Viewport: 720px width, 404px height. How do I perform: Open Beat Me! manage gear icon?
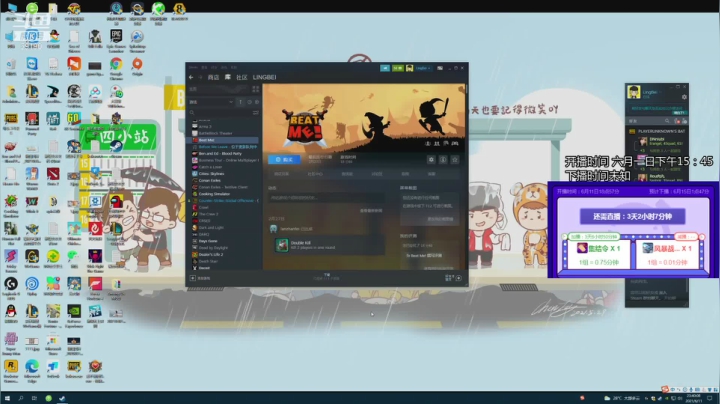pos(431,159)
